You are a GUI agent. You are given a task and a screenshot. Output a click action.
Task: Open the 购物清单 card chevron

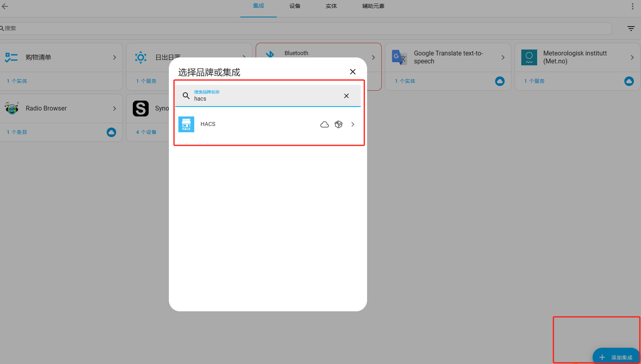point(115,57)
